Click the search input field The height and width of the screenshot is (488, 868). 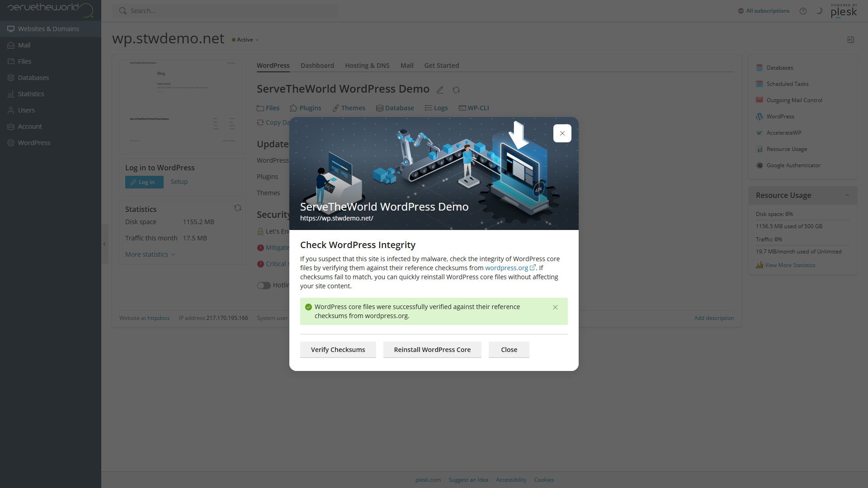point(225,11)
